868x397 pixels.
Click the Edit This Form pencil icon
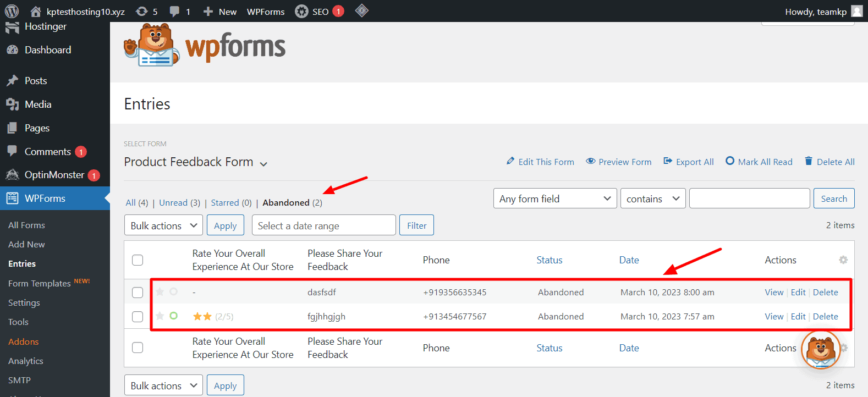(x=510, y=161)
